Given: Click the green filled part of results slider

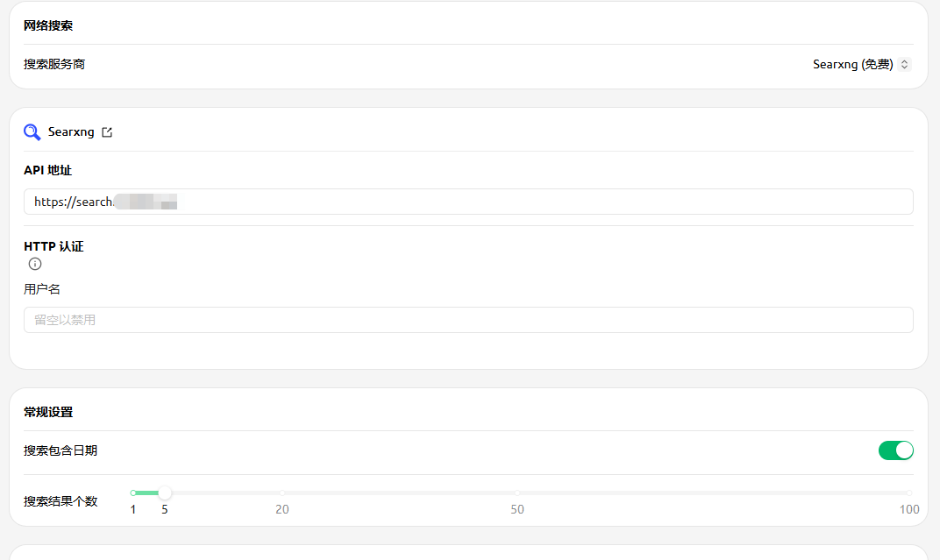Looking at the screenshot, I should coord(147,493).
